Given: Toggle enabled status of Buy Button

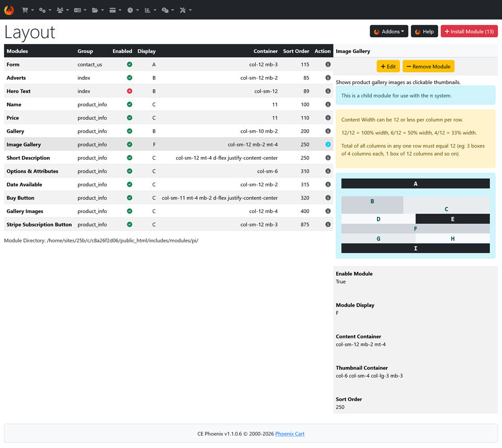Looking at the screenshot, I should pos(129,198).
